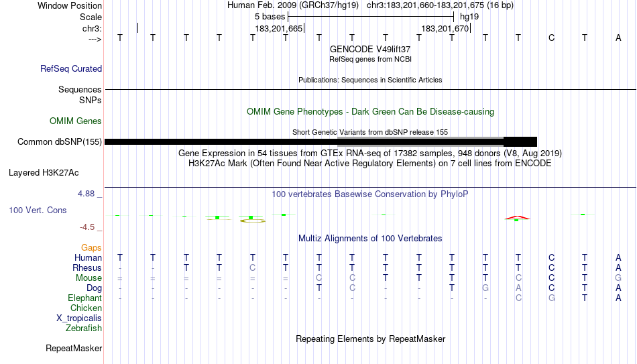This screenshot has height=364, width=637.
Task: Click the C base in the reference sequence row
Action: [551, 38]
